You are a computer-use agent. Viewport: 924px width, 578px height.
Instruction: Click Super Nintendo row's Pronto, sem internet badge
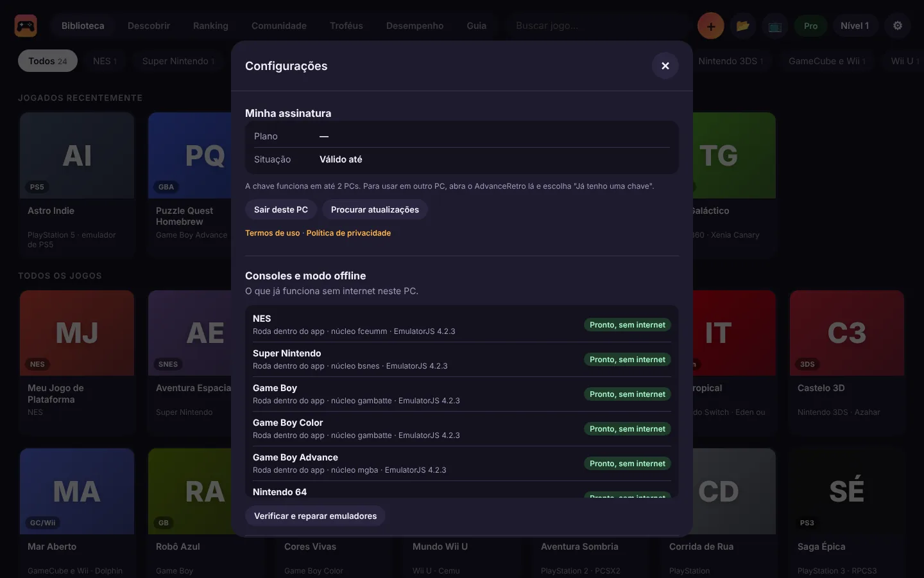click(x=628, y=360)
